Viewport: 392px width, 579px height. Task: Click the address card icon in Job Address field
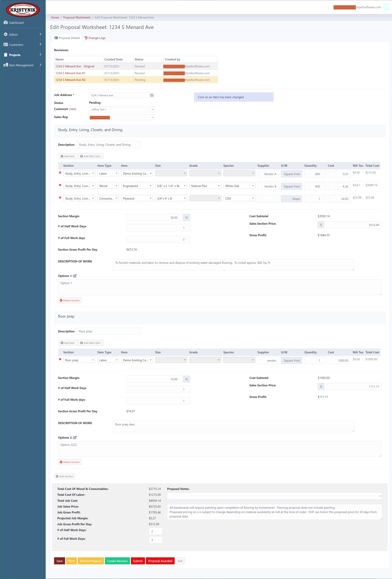coord(151,95)
